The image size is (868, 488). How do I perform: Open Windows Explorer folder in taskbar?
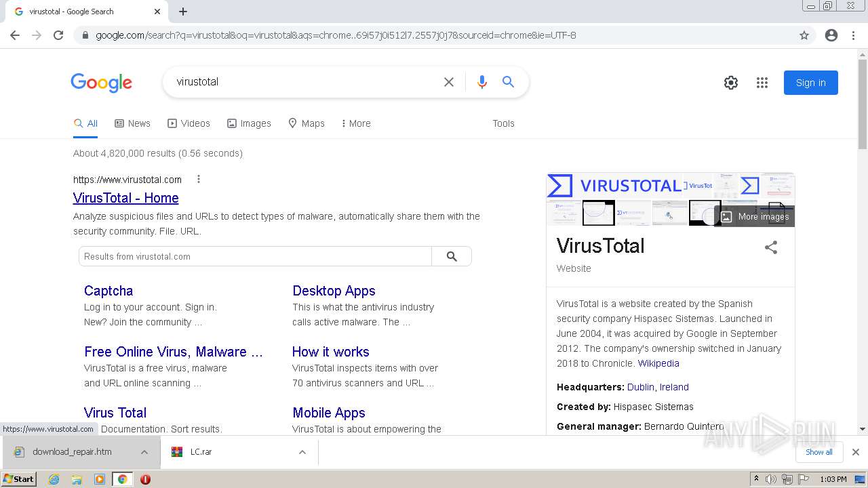click(x=77, y=479)
